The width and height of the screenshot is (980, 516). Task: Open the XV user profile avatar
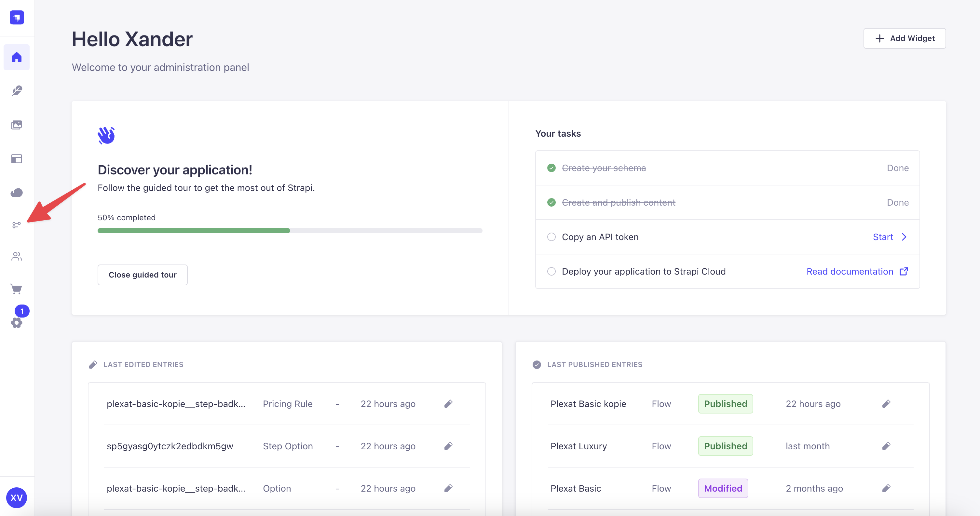click(16, 497)
